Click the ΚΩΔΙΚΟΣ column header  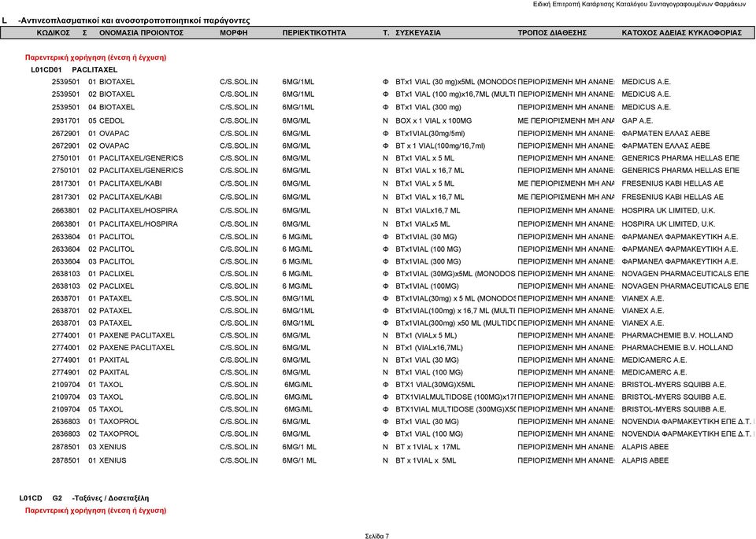coord(54,33)
